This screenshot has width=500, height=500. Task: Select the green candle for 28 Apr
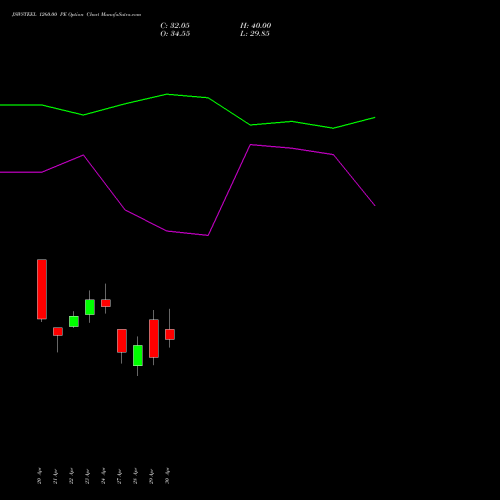click(x=138, y=355)
